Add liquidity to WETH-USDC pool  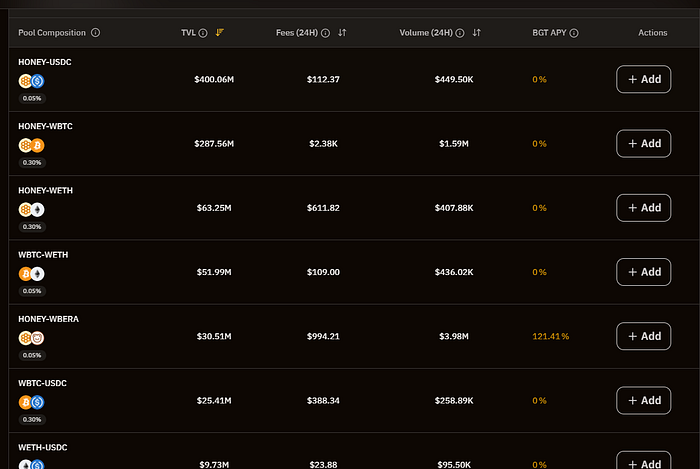tap(643, 461)
